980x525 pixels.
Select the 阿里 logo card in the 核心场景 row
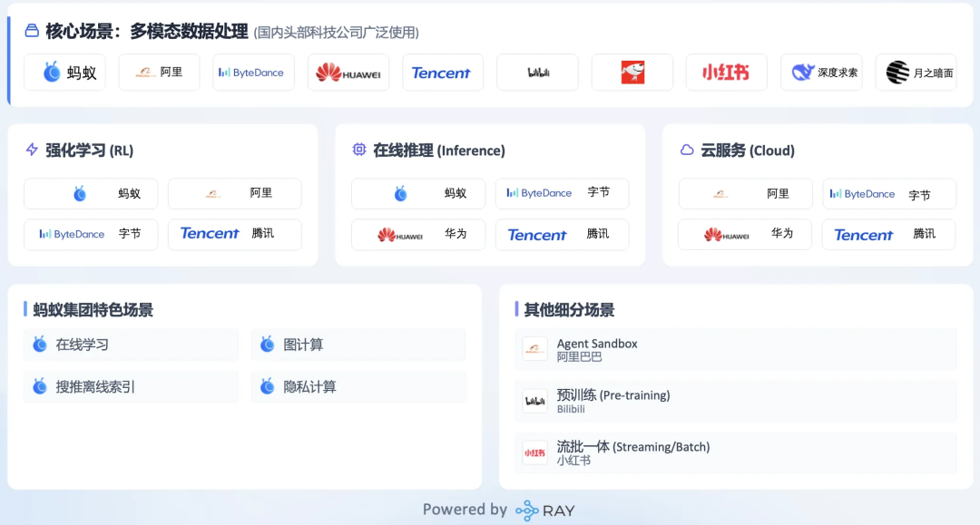point(160,73)
